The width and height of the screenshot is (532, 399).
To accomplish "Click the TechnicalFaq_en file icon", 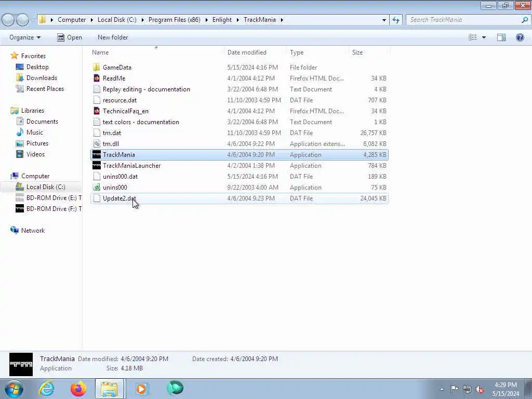I will click(96, 111).
